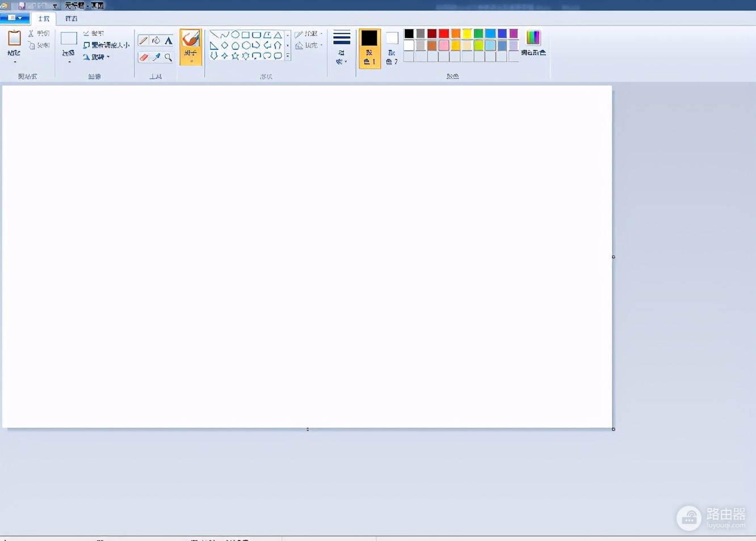Select the Text tool
The width and height of the screenshot is (756, 541).
point(169,41)
